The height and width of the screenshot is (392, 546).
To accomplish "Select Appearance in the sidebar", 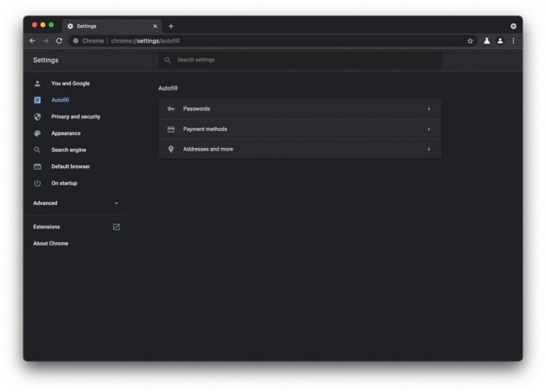I will click(66, 133).
